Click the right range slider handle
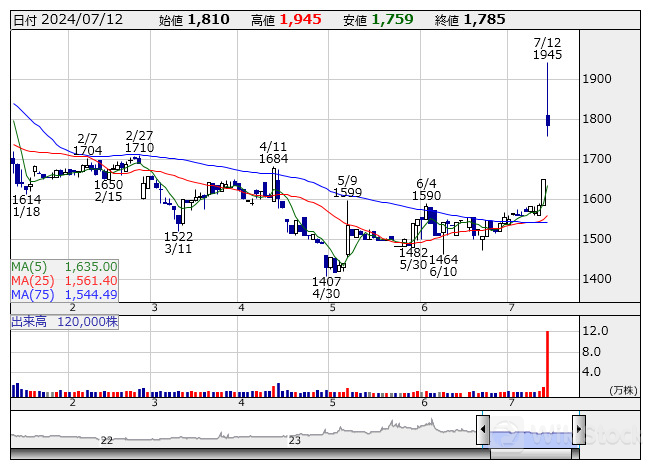The width and height of the screenshot is (653, 470). click(x=578, y=431)
